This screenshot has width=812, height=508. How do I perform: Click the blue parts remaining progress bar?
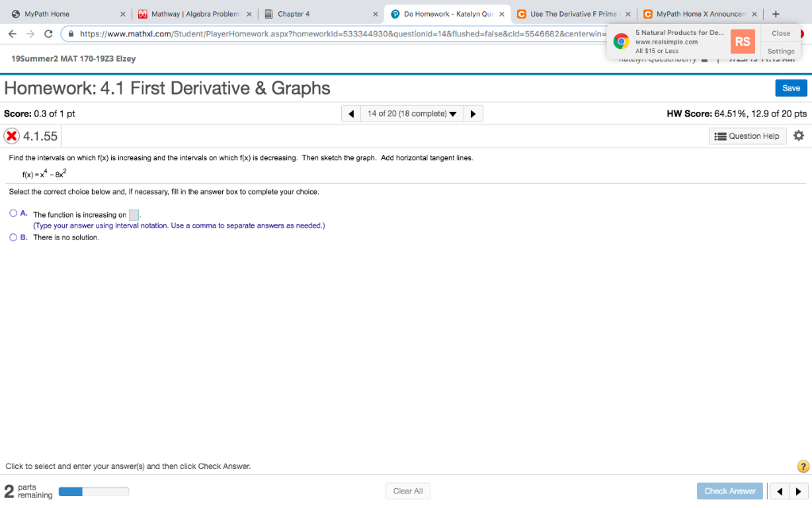point(71,491)
